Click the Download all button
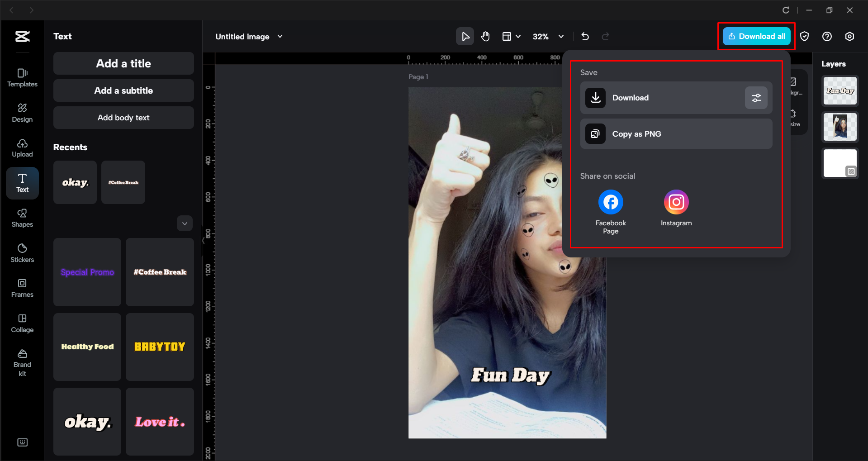Screen dimensions: 868x461 point(756,36)
